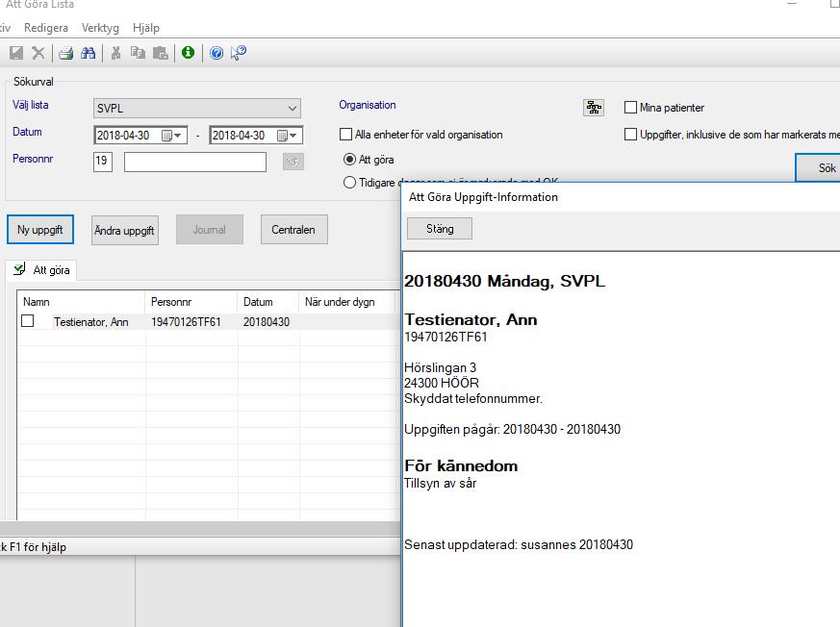This screenshot has height=627, width=840.
Task: Click the För kännedom heading
Action: click(461, 465)
